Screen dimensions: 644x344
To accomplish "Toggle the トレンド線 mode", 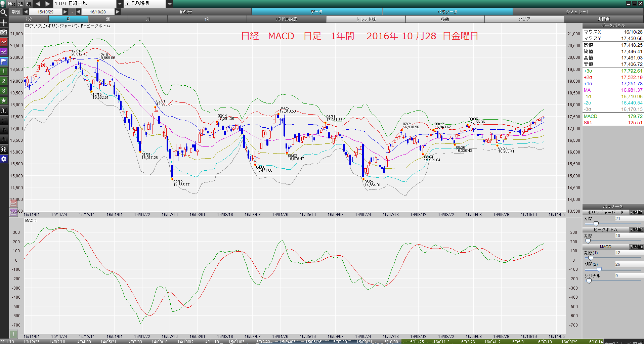I will coord(366,19).
